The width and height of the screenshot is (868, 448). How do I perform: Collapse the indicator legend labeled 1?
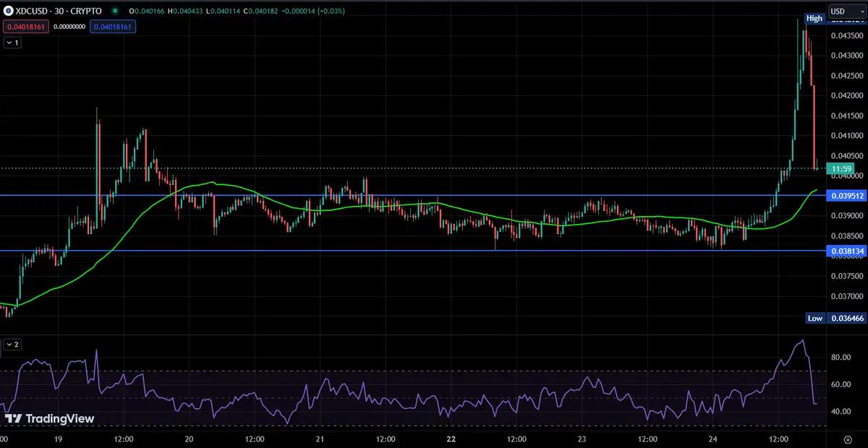tap(12, 43)
